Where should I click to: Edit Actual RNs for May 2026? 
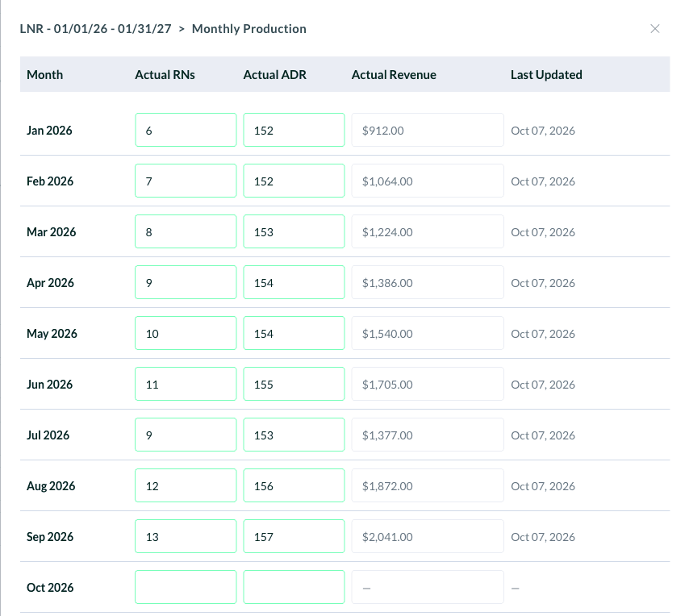pyautogui.click(x=186, y=333)
